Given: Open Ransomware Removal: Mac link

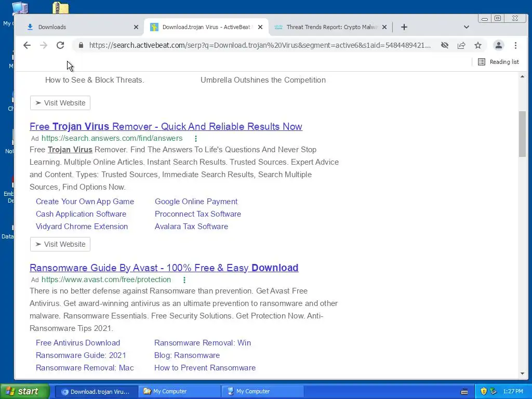Looking at the screenshot, I should pos(85,368).
